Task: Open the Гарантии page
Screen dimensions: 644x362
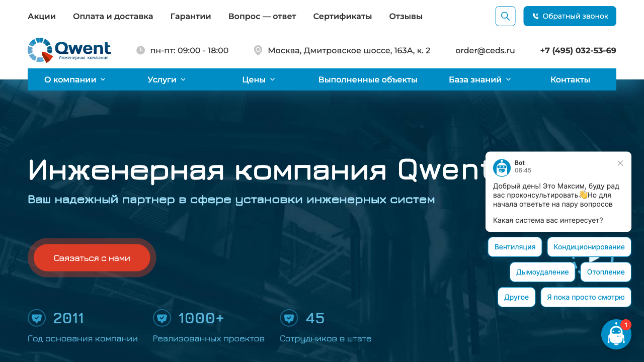Action: click(x=191, y=16)
